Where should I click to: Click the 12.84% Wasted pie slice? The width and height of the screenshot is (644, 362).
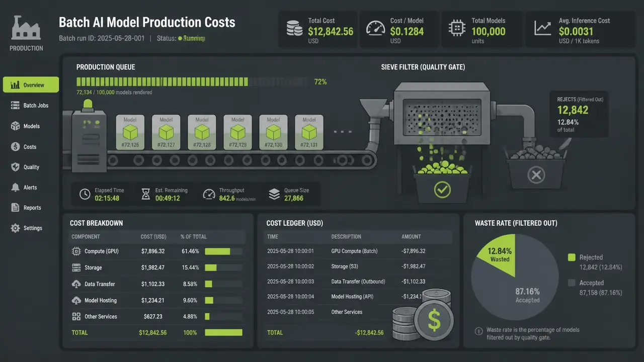500,254
